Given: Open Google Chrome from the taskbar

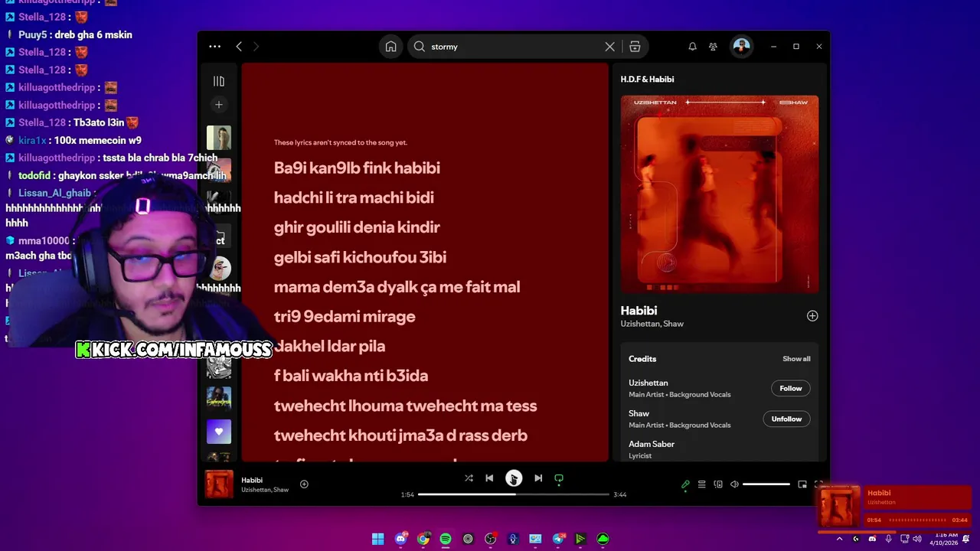Looking at the screenshot, I should click(423, 539).
